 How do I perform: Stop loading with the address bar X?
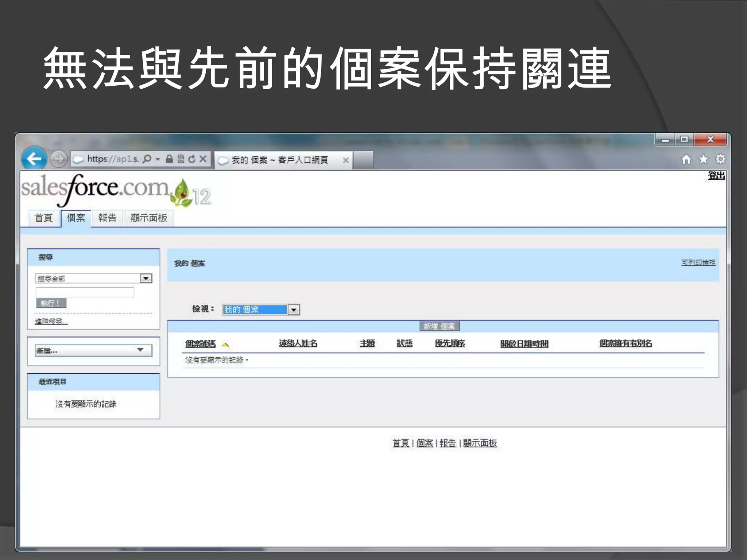point(203,159)
